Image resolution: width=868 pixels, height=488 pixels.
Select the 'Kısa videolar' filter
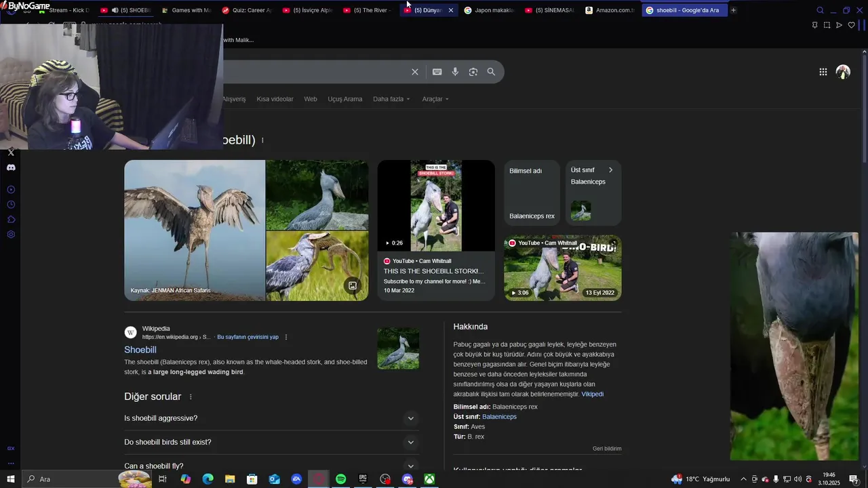(275, 99)
